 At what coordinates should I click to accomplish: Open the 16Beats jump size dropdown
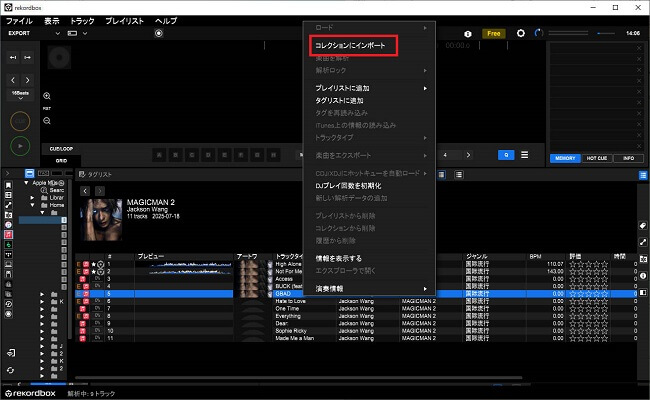pos(20,95)
